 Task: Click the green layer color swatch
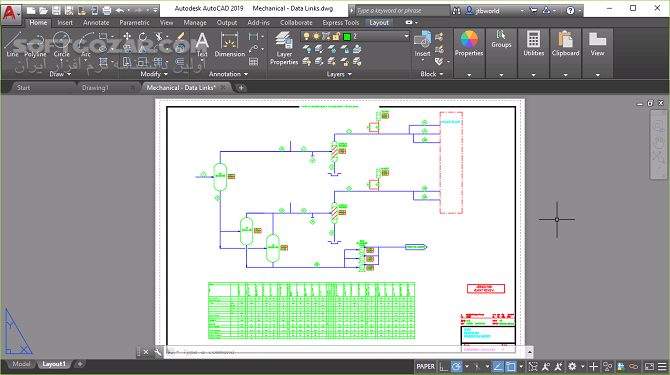click(347, 36)
